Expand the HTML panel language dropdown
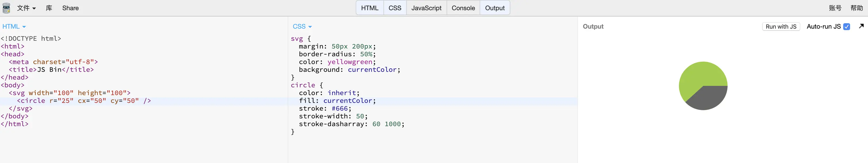Screen dimensions: 868x163 click(x=14, y=27)
